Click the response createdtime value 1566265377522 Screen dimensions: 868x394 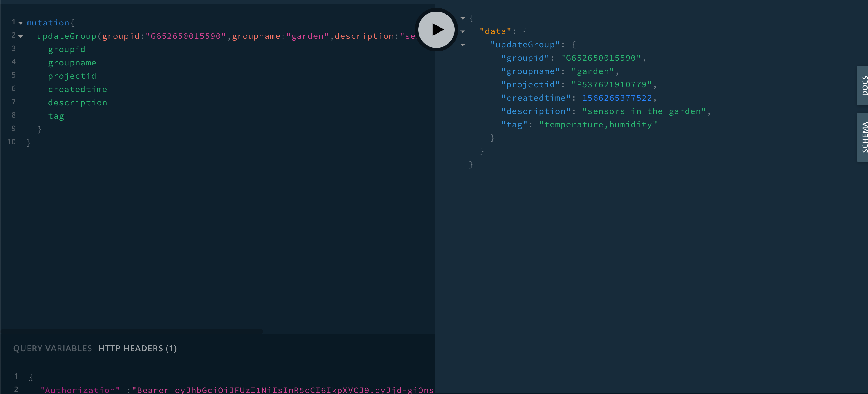pyautogui.click(x=617, y=98)
